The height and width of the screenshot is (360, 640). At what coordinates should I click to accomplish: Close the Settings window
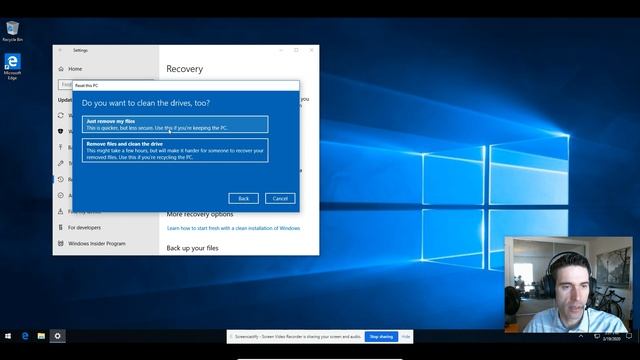click(x=311, y=50)
